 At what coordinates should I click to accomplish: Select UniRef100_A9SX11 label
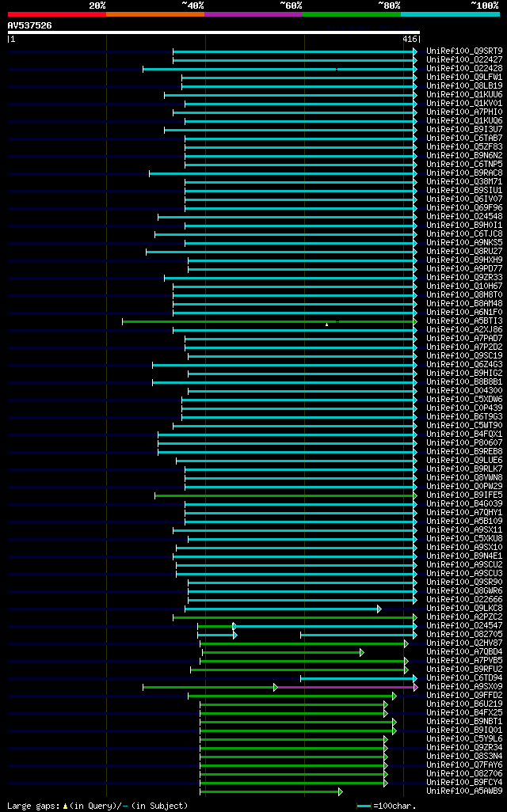pos(464,529)
